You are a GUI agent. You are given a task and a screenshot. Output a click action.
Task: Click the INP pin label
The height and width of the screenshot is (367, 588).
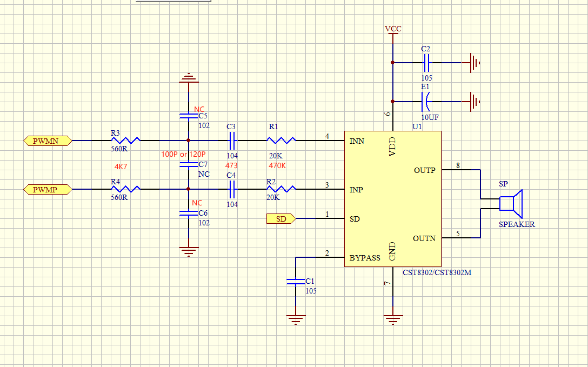point(356,190)
